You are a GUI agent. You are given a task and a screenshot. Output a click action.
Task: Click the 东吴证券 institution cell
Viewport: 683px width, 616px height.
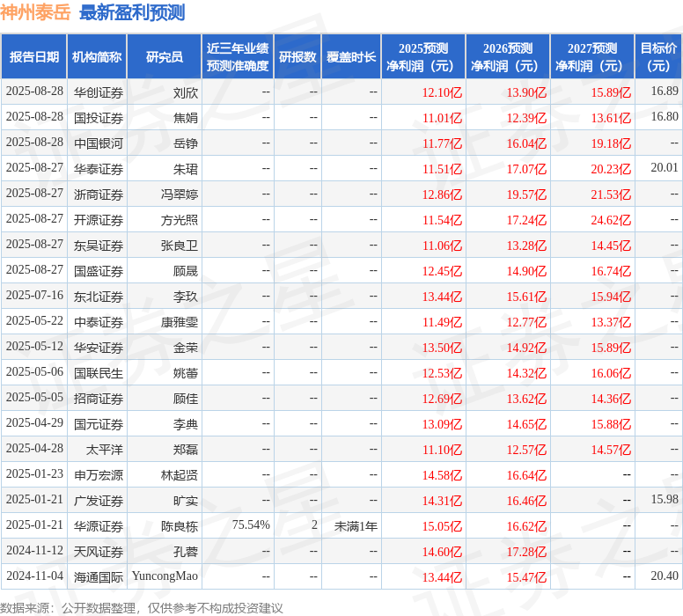pos(99,246)
